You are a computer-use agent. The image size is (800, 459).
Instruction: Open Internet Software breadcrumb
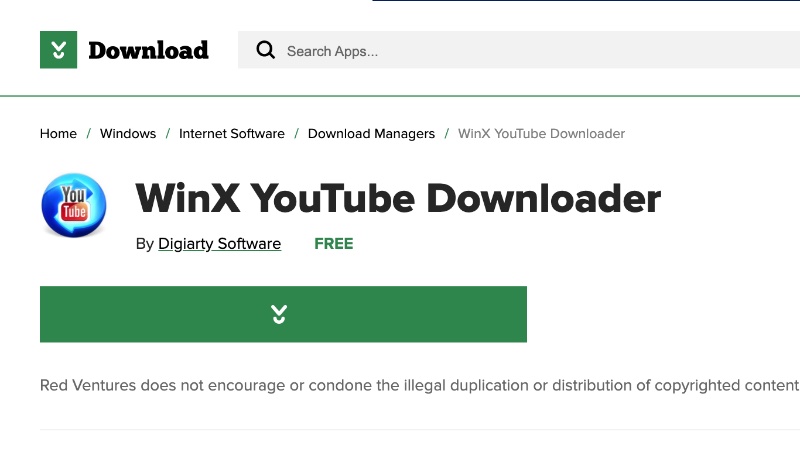pos(232,134)
